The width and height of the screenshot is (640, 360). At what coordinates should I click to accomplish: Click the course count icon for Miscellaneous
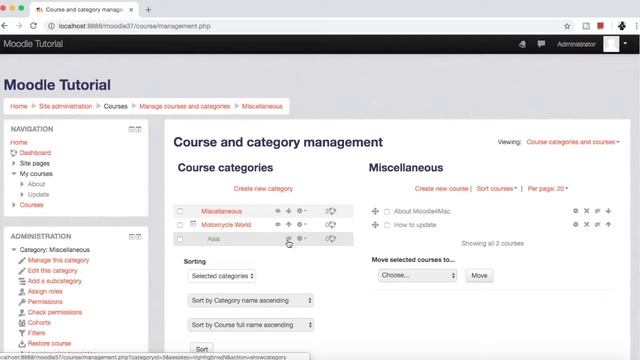pos(331,211)
